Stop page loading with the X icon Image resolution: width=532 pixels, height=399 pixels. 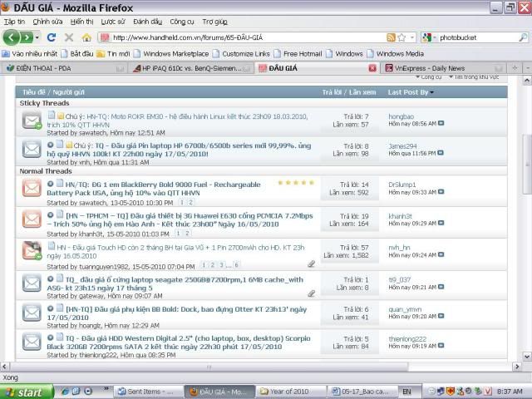(x=67, y=37)
